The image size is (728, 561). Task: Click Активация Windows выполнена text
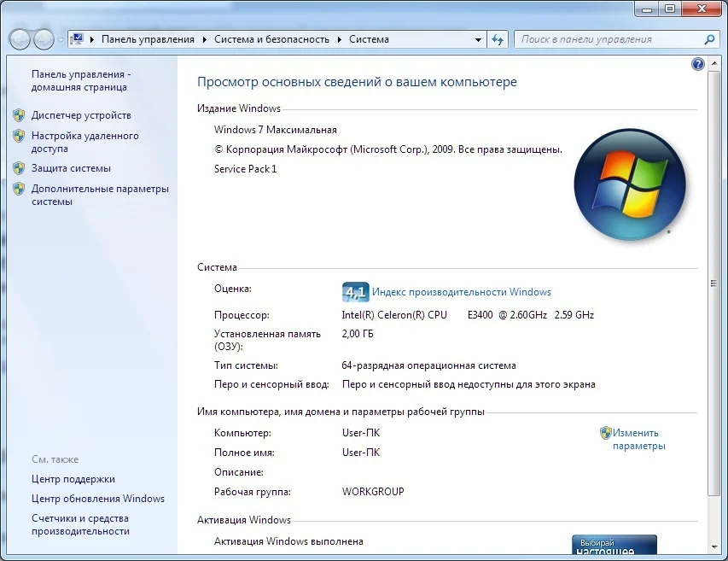(x=288, y=541)
